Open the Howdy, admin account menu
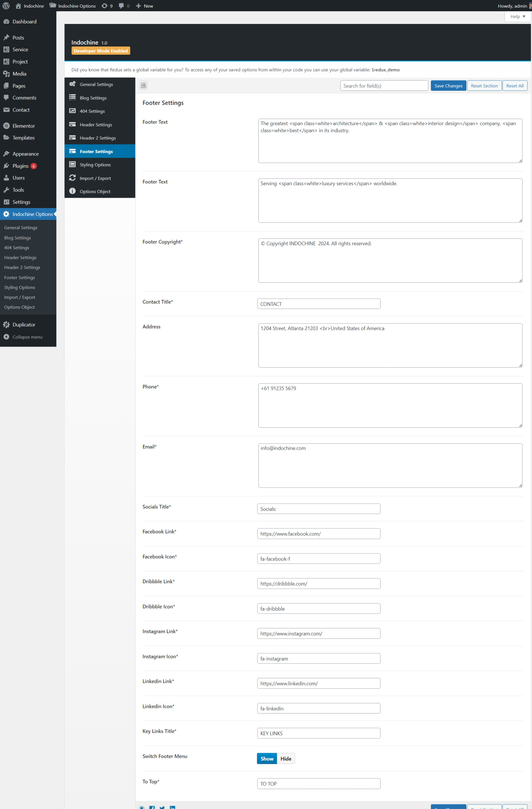 point(512,6)
